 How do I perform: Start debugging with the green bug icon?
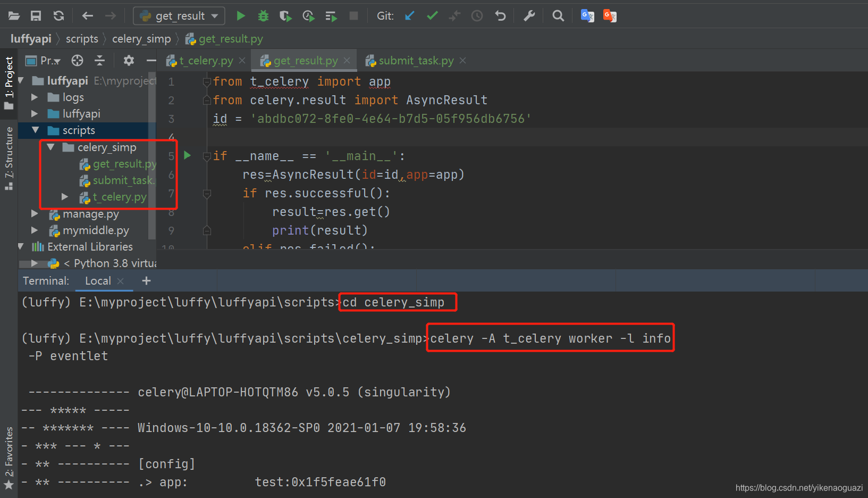(263, 16)
